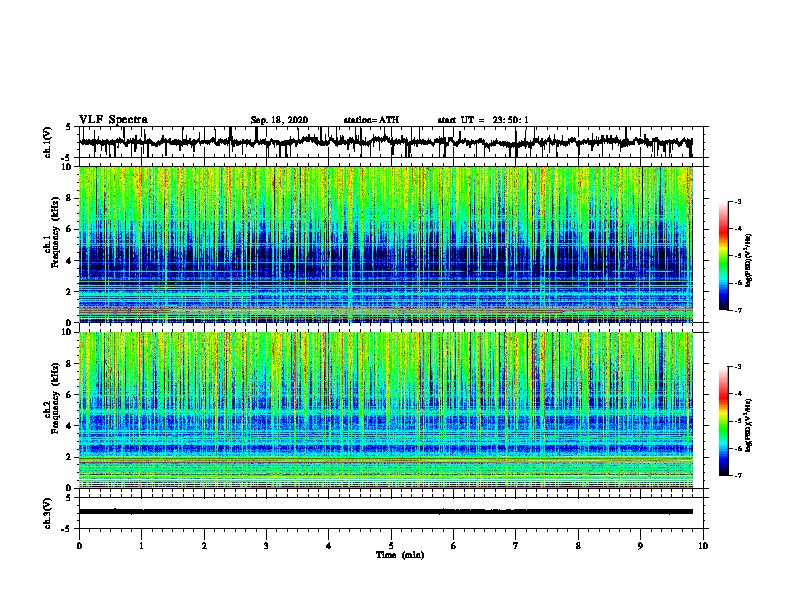Click time axis tick label "5"
792x612 pixels.
pos(391,546)
